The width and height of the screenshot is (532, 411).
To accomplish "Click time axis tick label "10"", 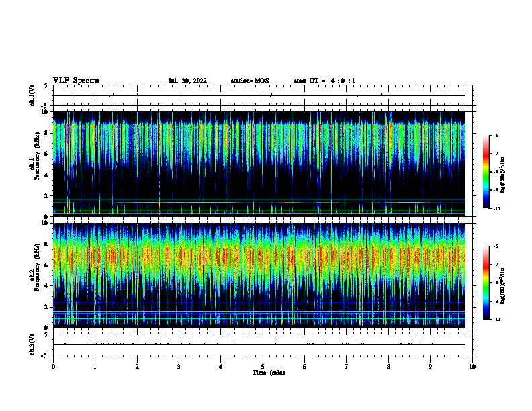I will [472, 367].
